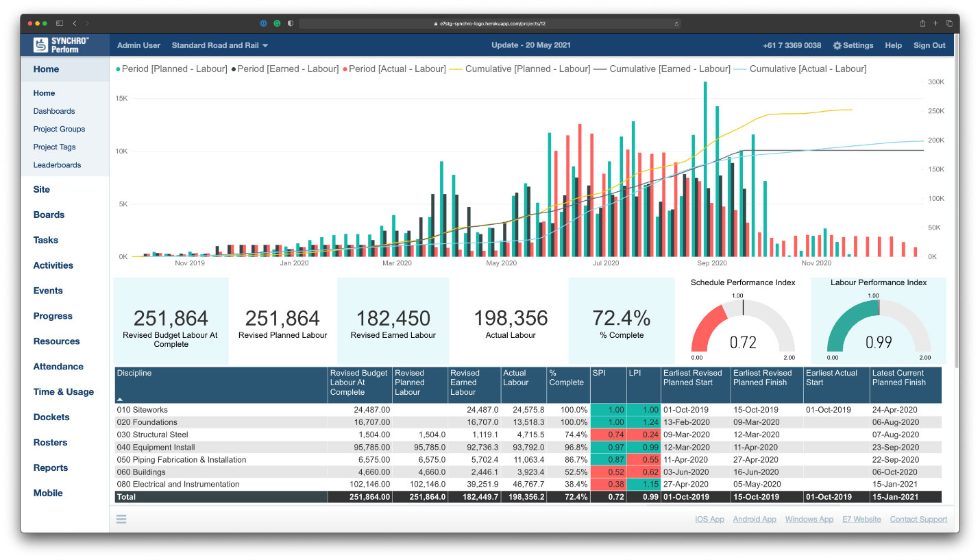980x560 pixels.
Task: Sort table by Discipline column arrow
Action: (x=119, y=398)
